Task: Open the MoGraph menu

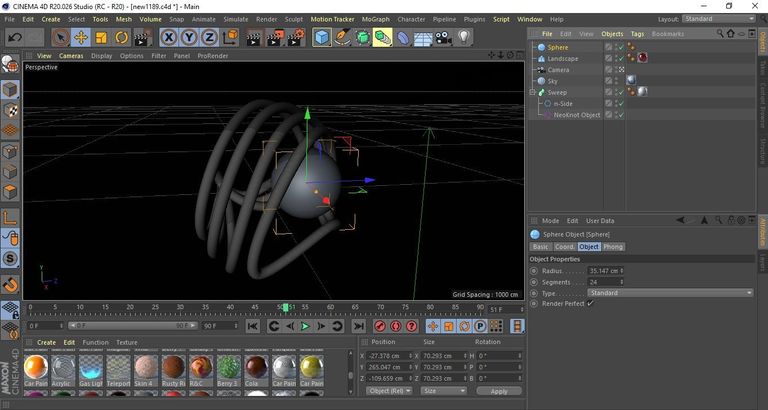Action: click(376, 19)
